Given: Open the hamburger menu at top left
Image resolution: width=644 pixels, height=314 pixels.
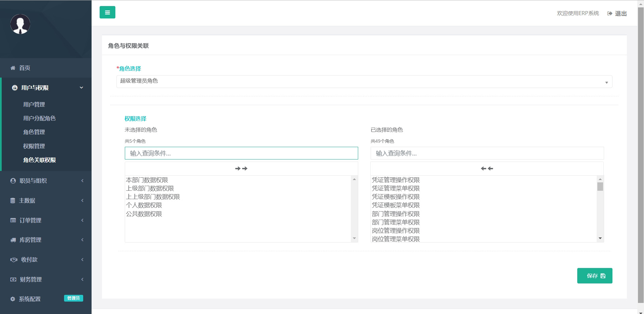Looking at the screenshot, I should [x=107, y=12].
